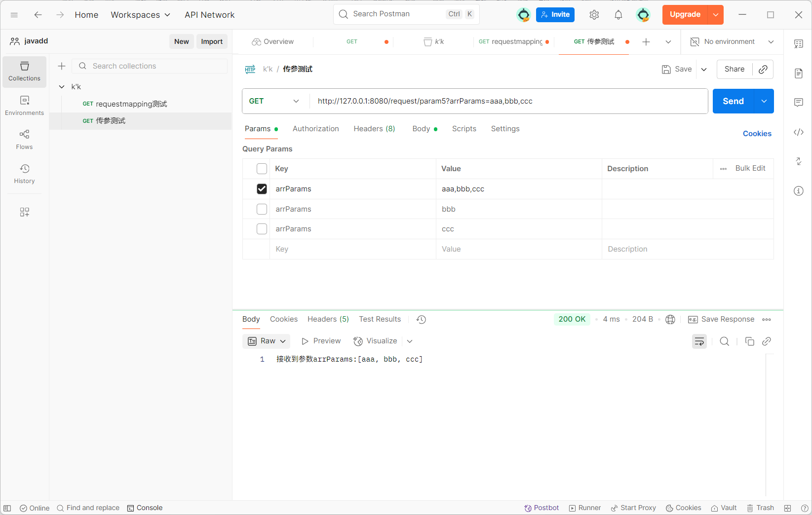The width and height of the screenshot is (812, 515).
Task: Open the Workspaces dropdown
Action: (x=141, y=15)
